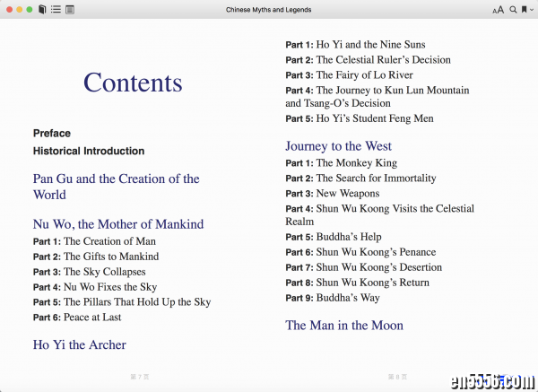
Task: Go to Ho Yi the Archer chapter
Action: click(80, 344)
